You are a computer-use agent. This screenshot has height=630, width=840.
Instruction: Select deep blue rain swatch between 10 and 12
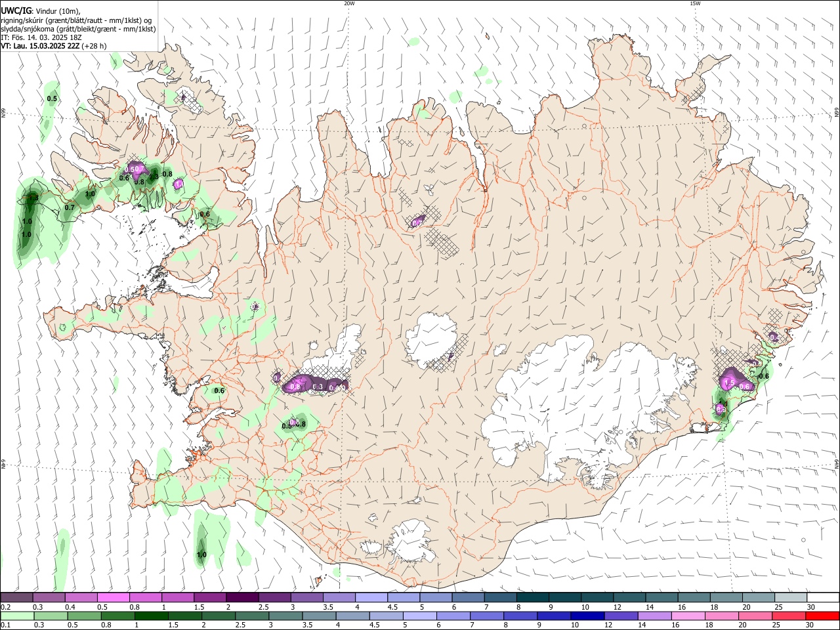[588, 616]
